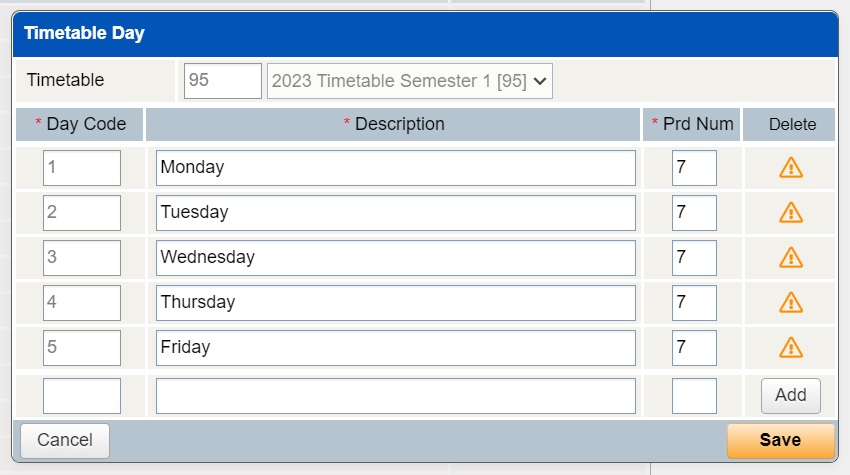The image size is (850, 475).
Task: Click the empty Description field in the new row
Action: click(395, 396)
